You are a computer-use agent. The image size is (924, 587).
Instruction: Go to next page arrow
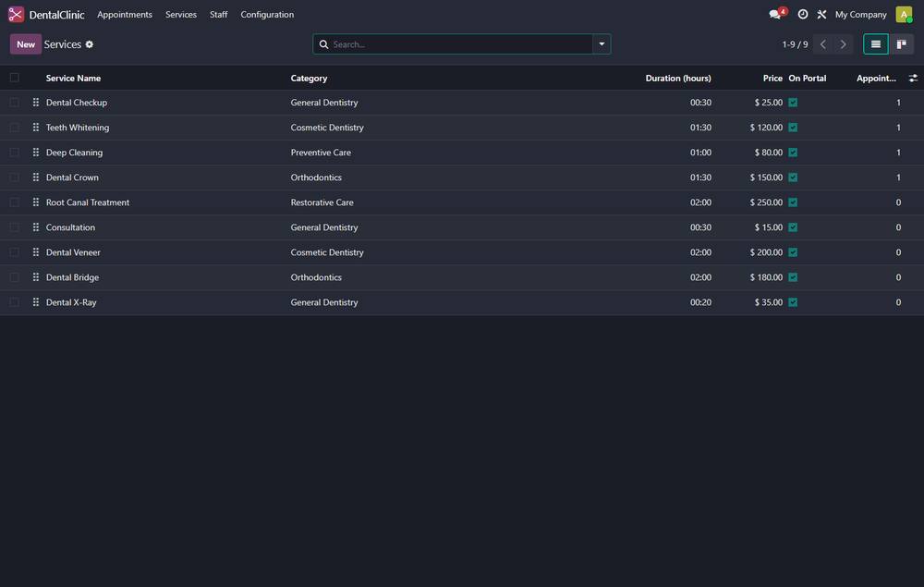pyautogui.click(x=844, y=44)
